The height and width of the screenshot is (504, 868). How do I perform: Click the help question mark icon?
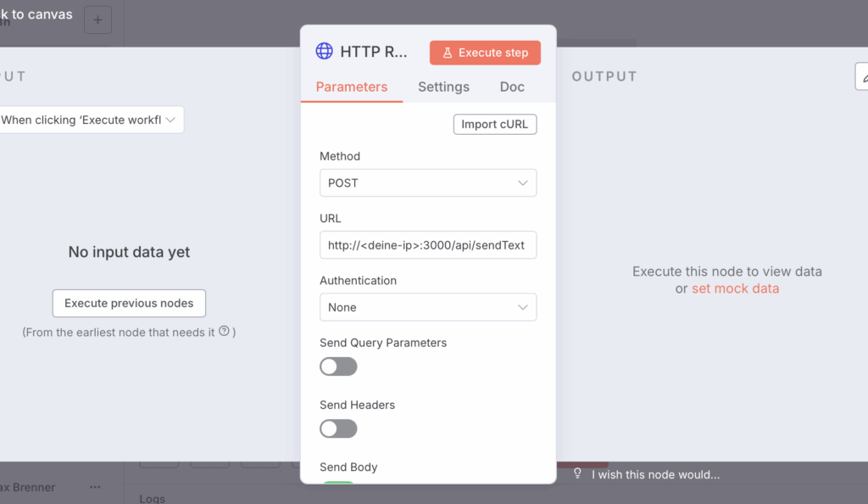coord(224,332)
